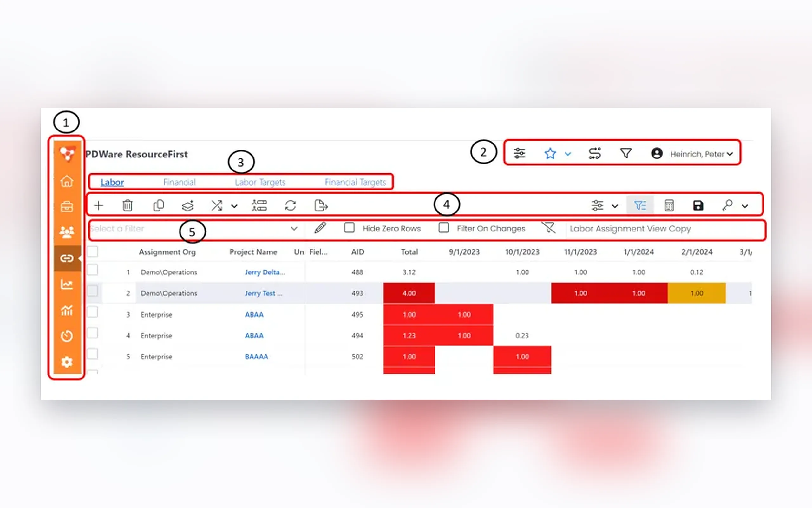
Task: Switch to the Financial Targets tab
Action: 355,182
